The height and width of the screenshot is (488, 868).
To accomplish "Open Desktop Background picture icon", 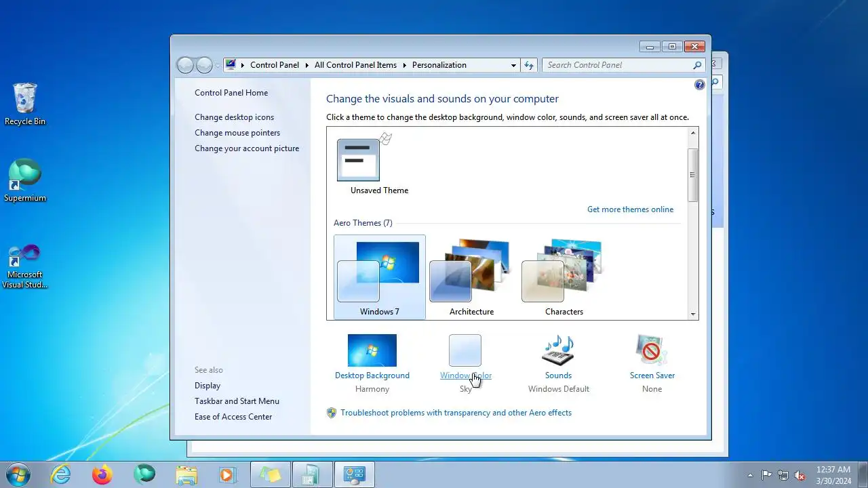I will 372,350.
